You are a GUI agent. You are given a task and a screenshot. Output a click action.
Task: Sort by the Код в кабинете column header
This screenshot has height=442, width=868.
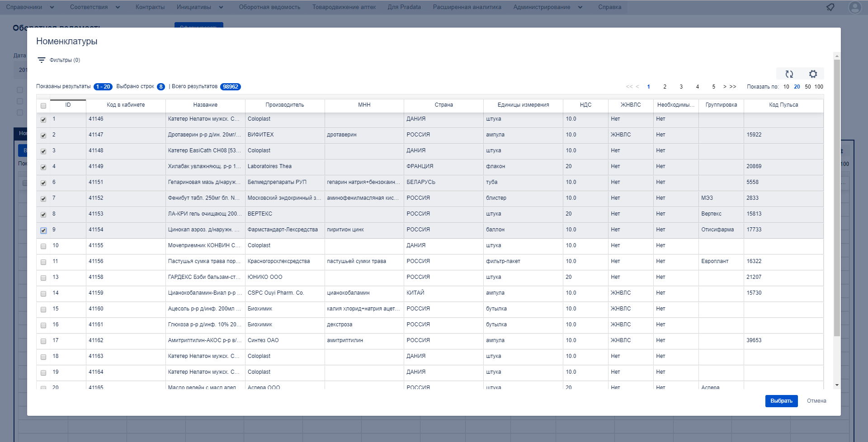[x=126, y=105]
